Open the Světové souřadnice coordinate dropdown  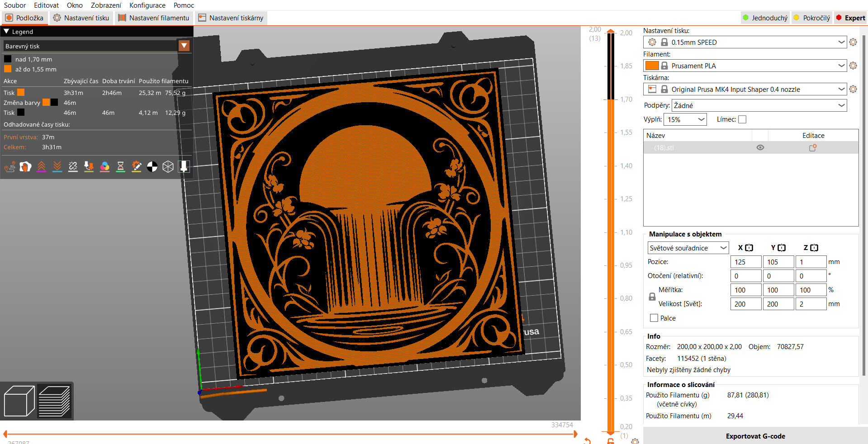pos(688,248)
